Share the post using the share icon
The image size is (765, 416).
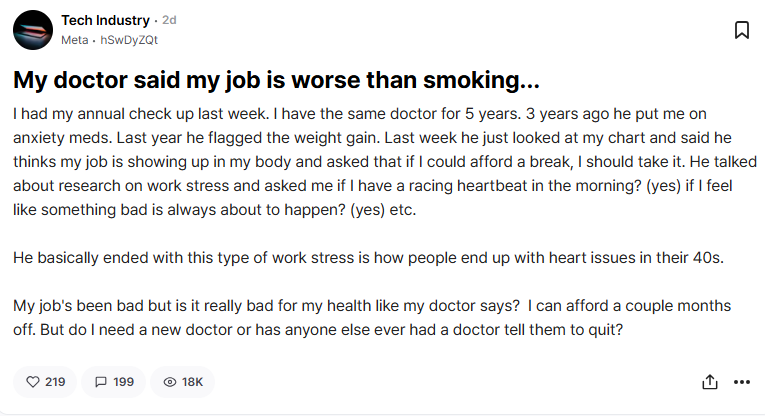click(x=710, y=381)
